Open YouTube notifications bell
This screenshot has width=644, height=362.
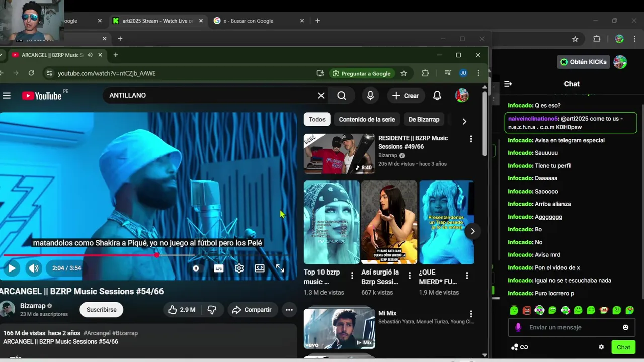(437, 96)
